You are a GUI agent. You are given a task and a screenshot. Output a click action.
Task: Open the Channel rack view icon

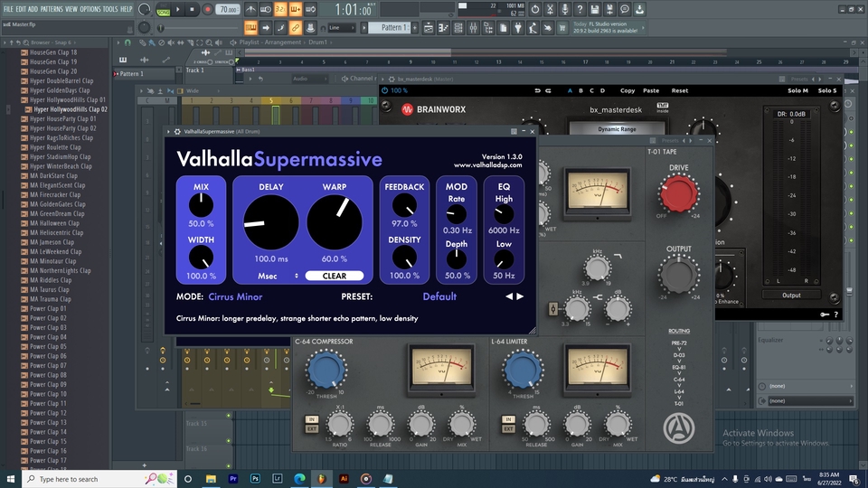point(458,28)
